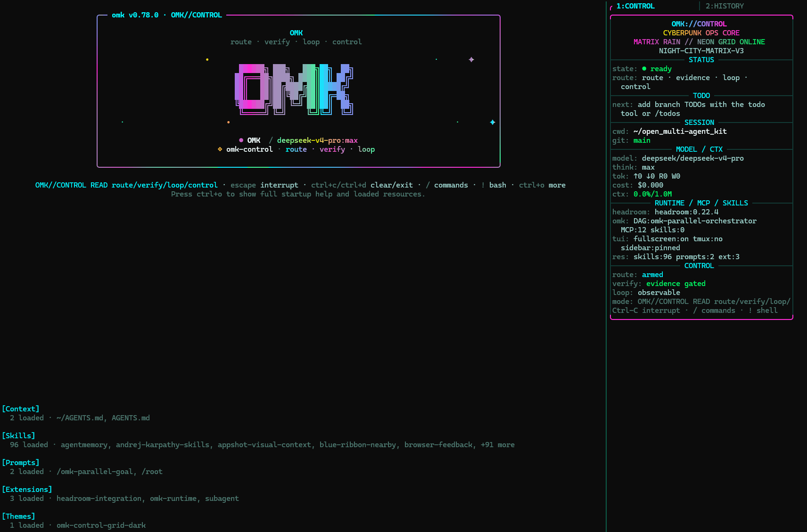Click '/omk-parallel-goal, /root' prompts line

click(109, 472)
